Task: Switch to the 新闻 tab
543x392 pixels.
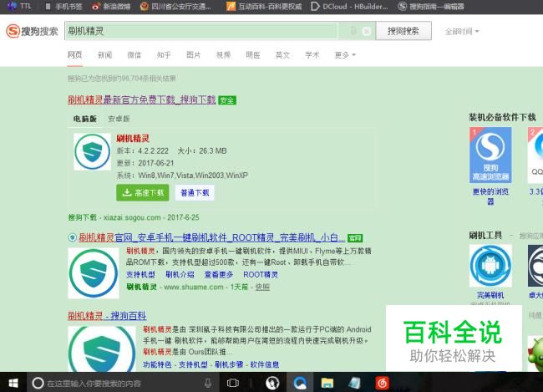Action: (104, 55)
